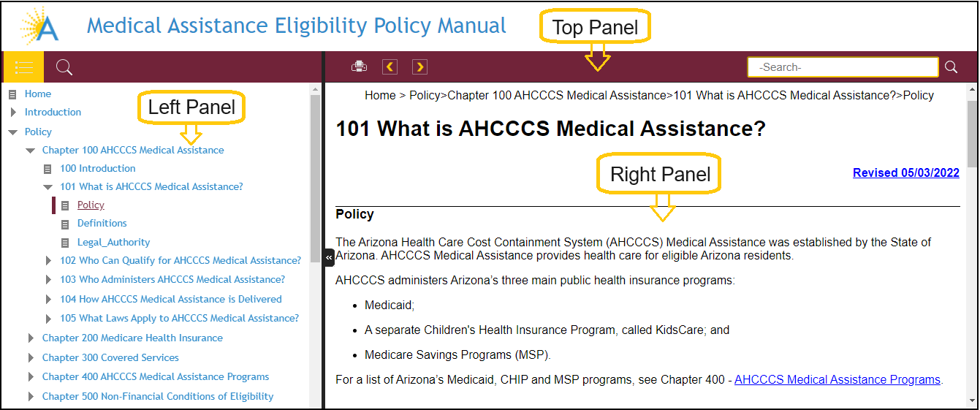Collapse Chapter 100 AHCCCS Medical Assistance node

pyautogui.click(x=31, y=151)
